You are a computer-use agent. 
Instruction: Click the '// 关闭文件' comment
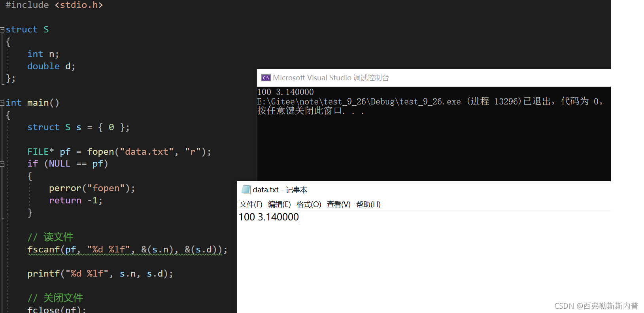pos(55,298)
